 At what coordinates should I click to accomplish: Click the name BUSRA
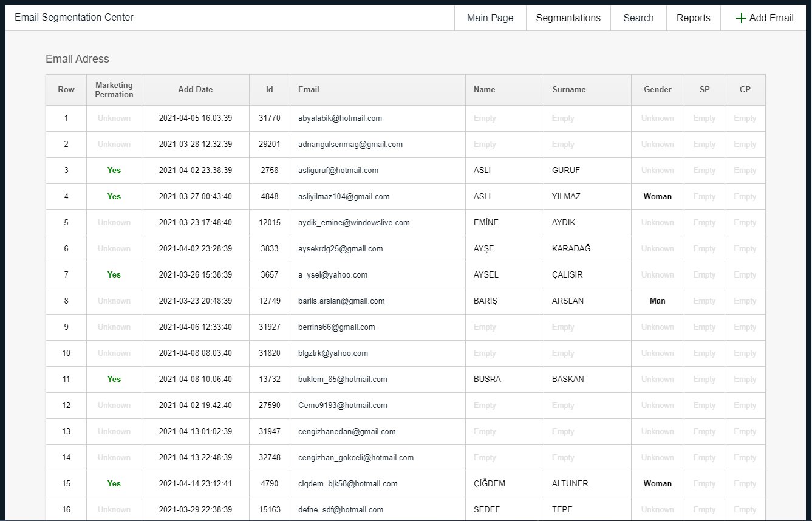(x=488, y=380)
